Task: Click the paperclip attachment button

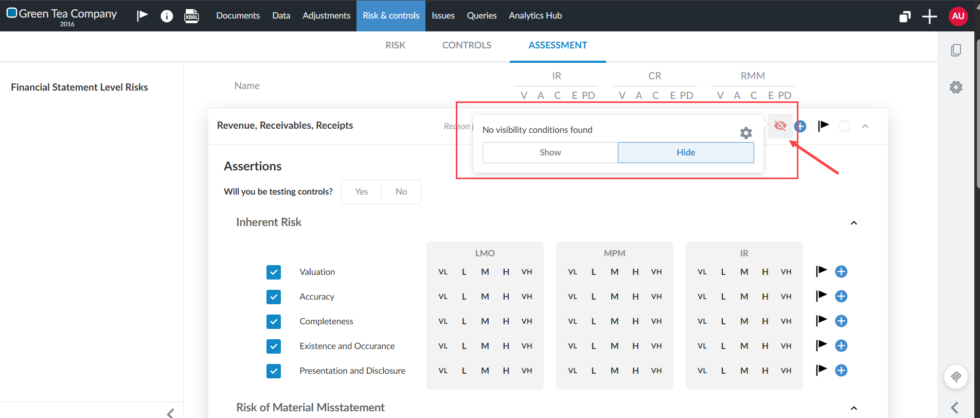Action: 956,377
